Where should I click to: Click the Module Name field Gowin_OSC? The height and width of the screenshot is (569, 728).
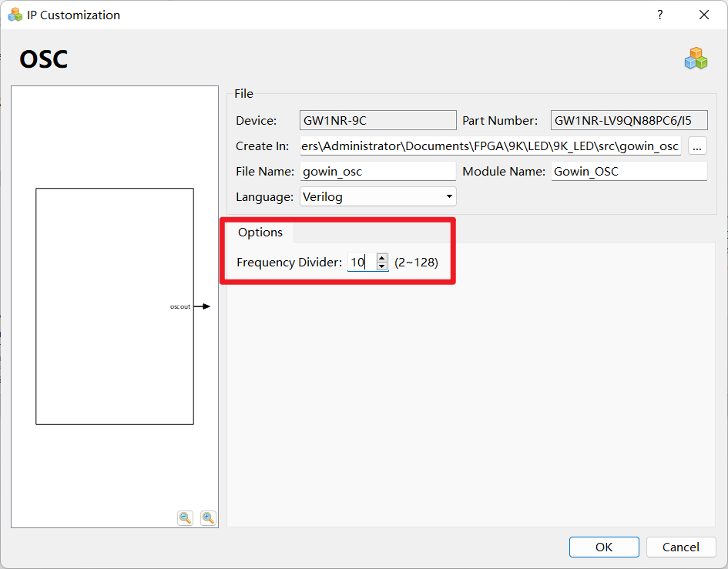[629, 171]
